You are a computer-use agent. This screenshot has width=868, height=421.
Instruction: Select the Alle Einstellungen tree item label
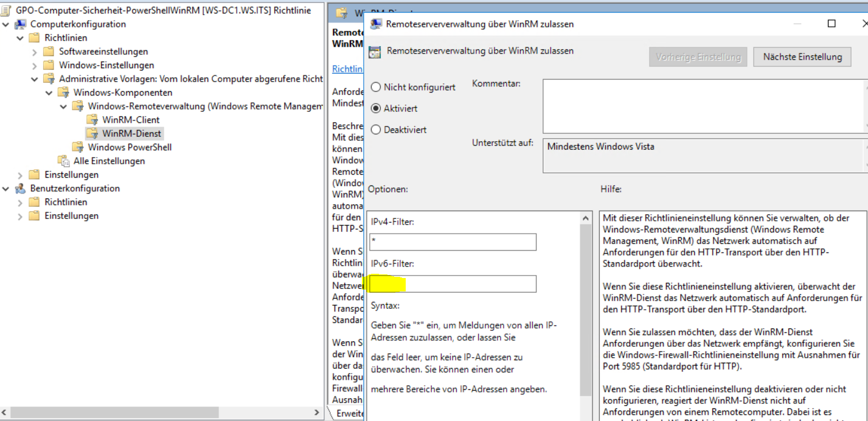(x=109, y=161)
